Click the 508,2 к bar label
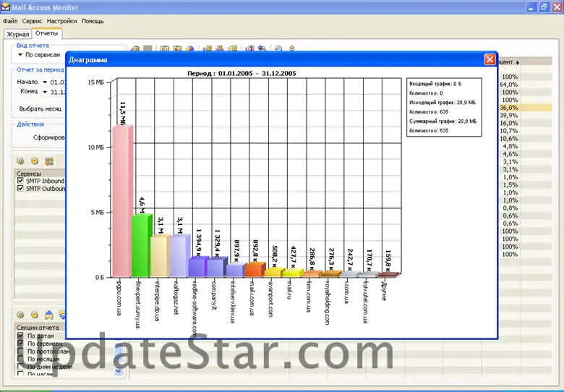564x392 pixels. 274,257
